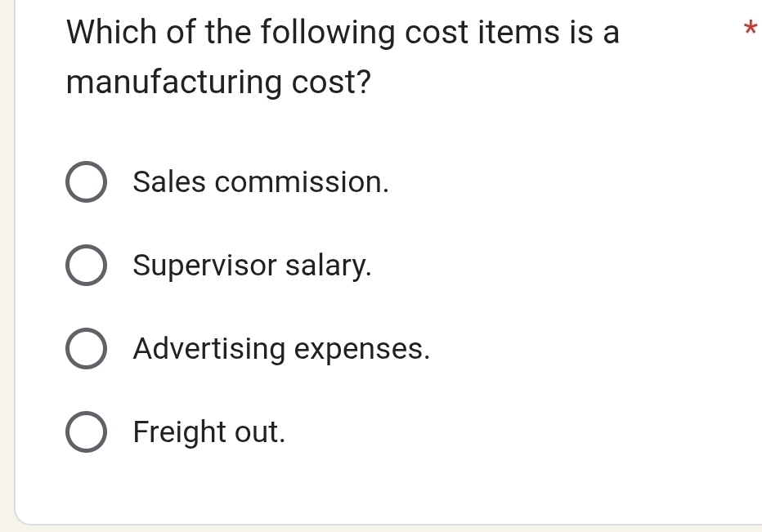Click the word "Sales" in the first option

click(x=170, y=182)
